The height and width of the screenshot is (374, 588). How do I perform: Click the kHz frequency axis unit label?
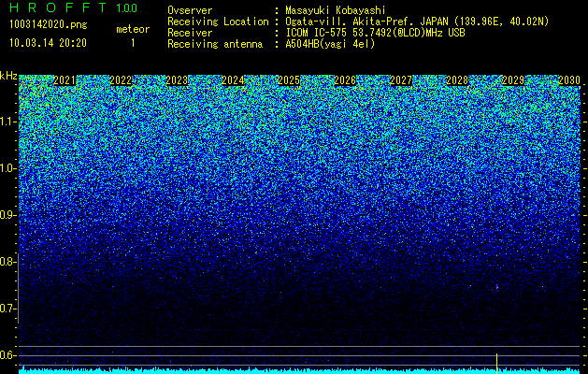point(8,76)
